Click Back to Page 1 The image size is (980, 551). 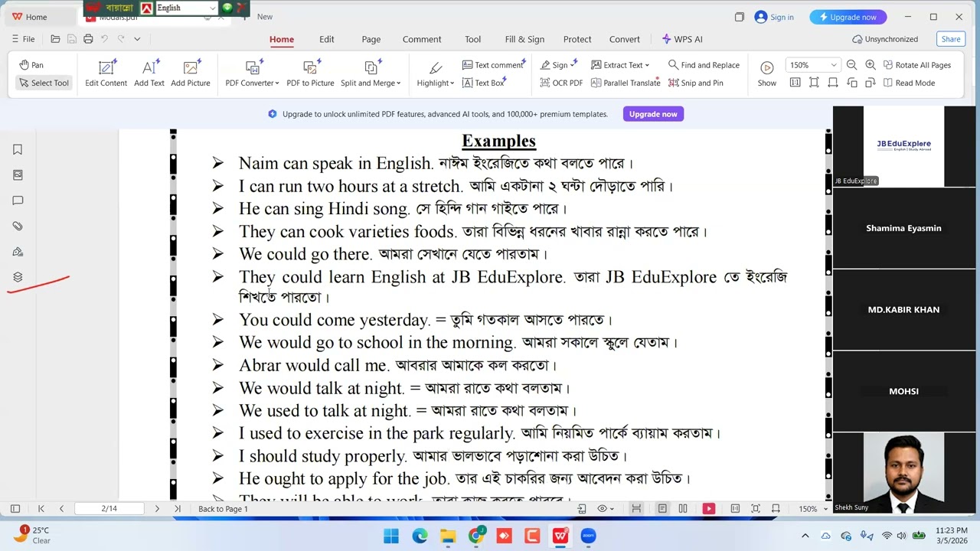pos(223,509)
